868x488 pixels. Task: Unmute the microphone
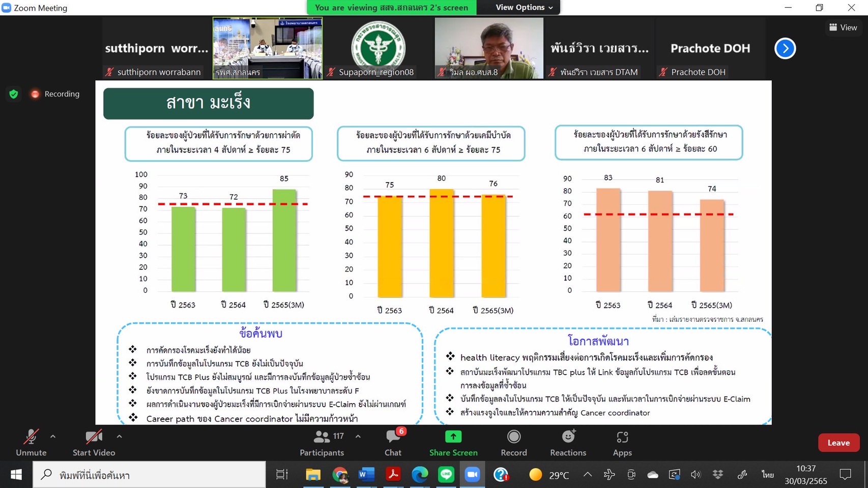coord(31,443)
